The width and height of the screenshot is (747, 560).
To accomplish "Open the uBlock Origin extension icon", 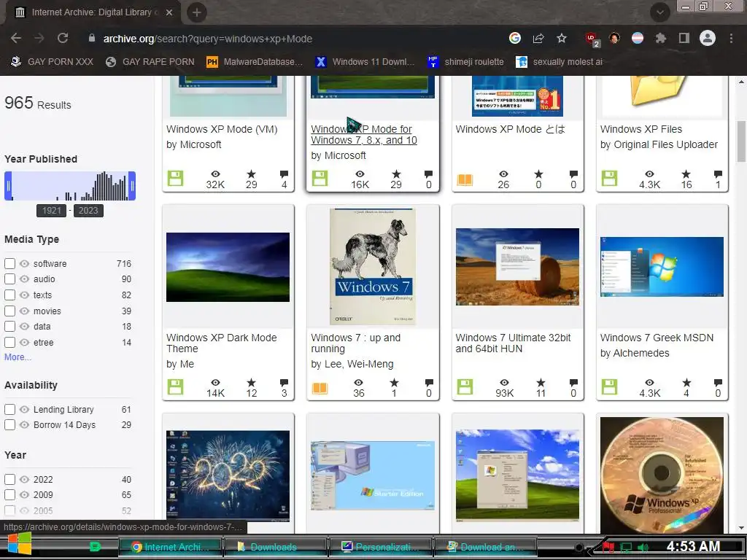I will [592, 39].
